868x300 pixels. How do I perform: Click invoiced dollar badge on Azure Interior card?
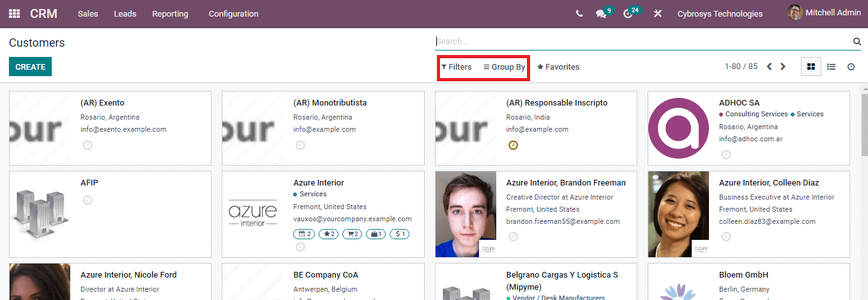point(399,234)
